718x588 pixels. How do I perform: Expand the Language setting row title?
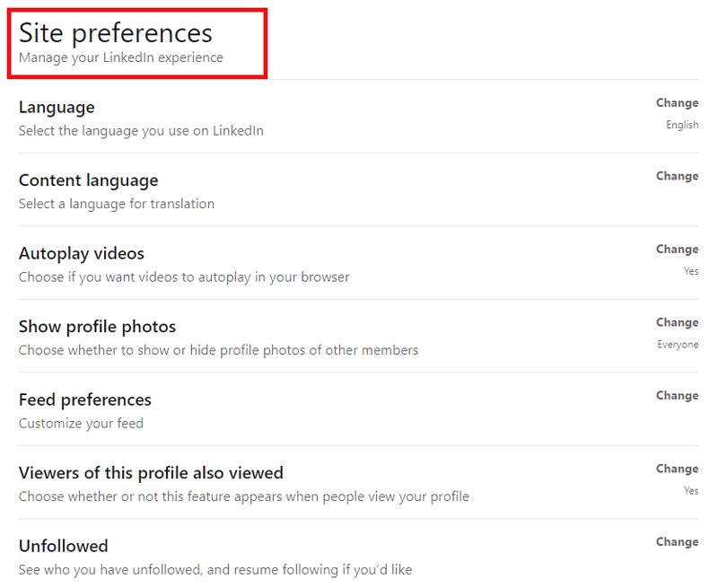(57, 108)
